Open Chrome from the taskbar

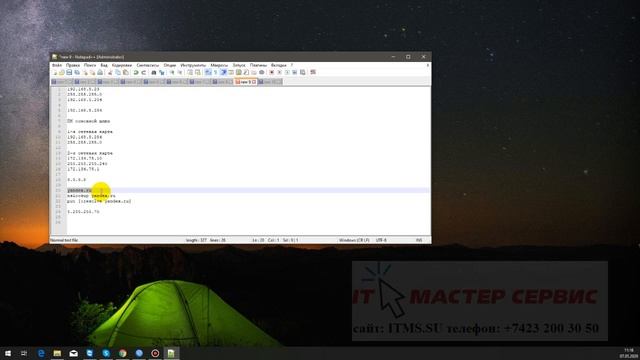coord(122,353)
